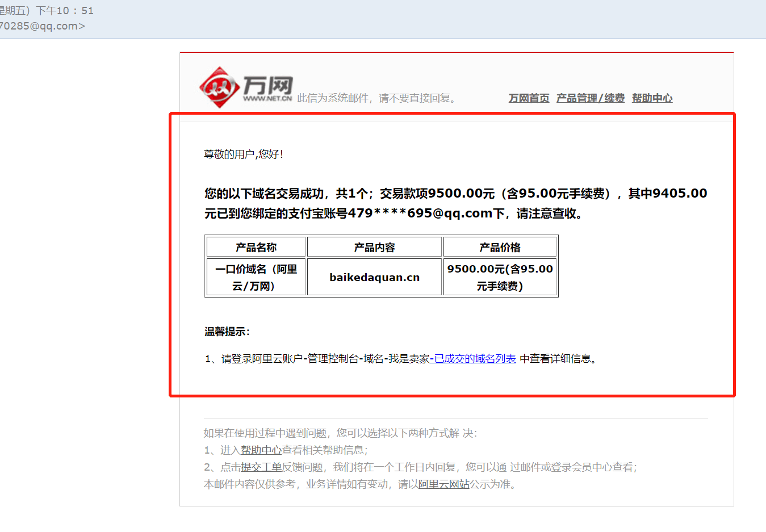
Task: Click the 产品价格 table header
Action: pos(500,248)
